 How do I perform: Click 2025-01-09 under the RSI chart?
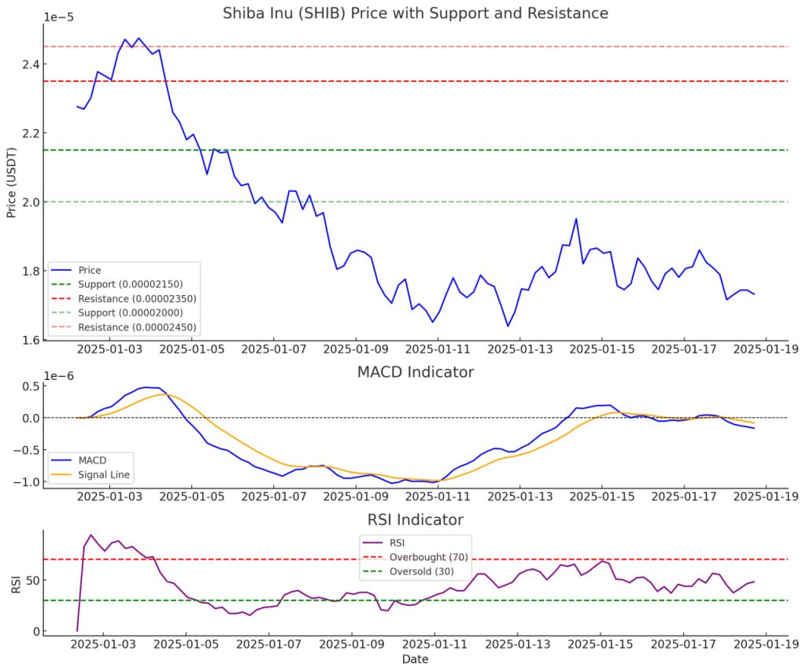pos(352,644)
